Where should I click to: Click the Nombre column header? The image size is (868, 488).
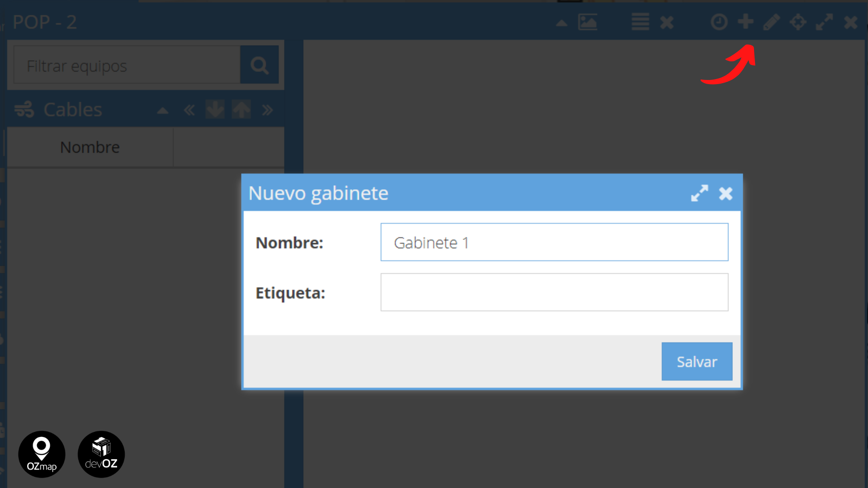click(x=90, y=147)
